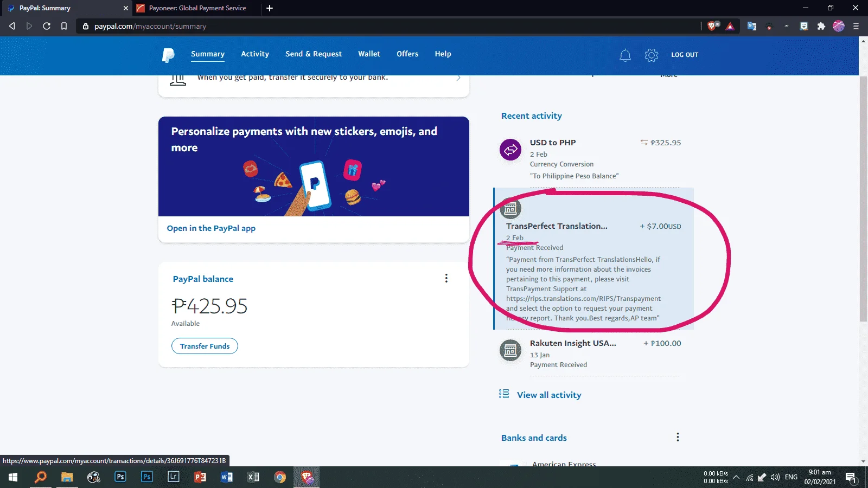Click the page vertical scrollbar
This screenshot has width=868, height=488.
(863, 198)
